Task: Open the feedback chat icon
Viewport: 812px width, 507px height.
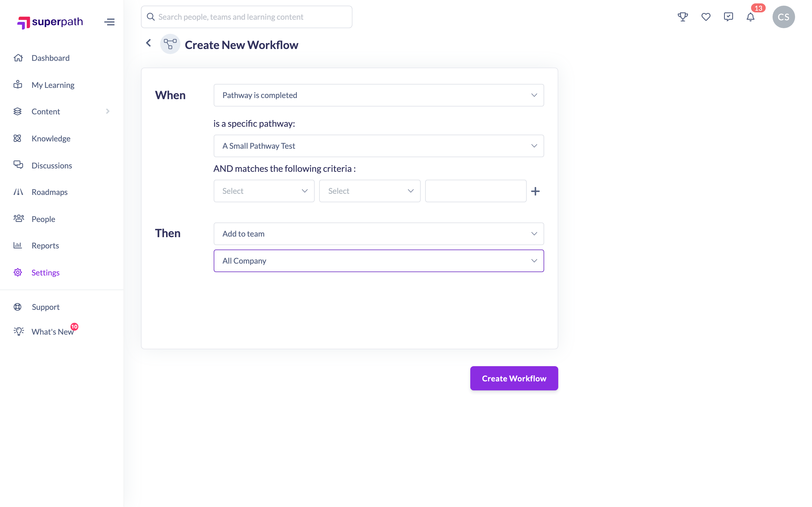Action: tap(728, 17)
